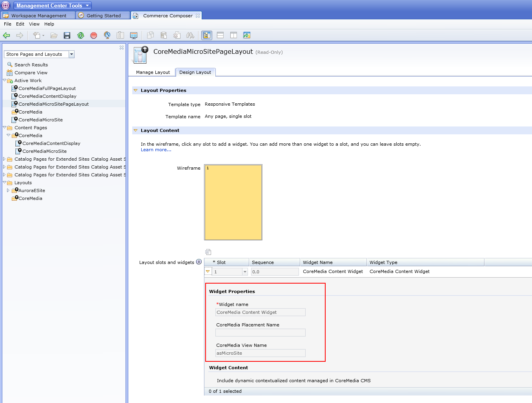Click the red Stop icon
532x403 pixels.
tap(93, 35)
